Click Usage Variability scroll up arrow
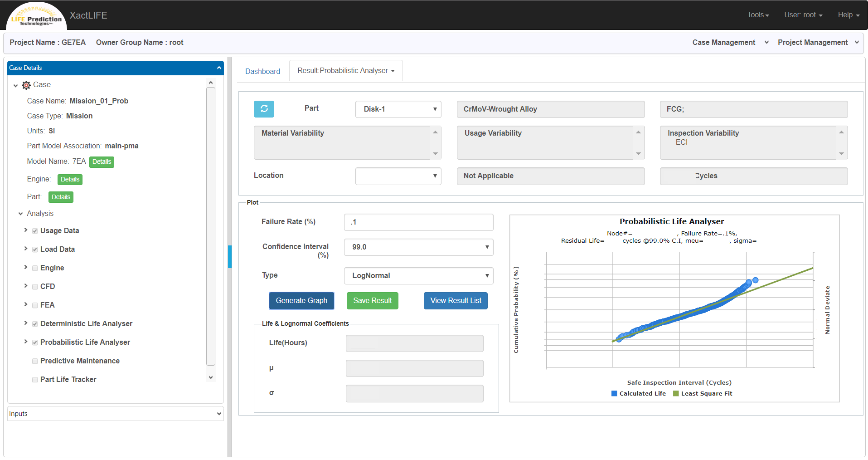This screenshot has height=460, width=868. click(638, 132)
